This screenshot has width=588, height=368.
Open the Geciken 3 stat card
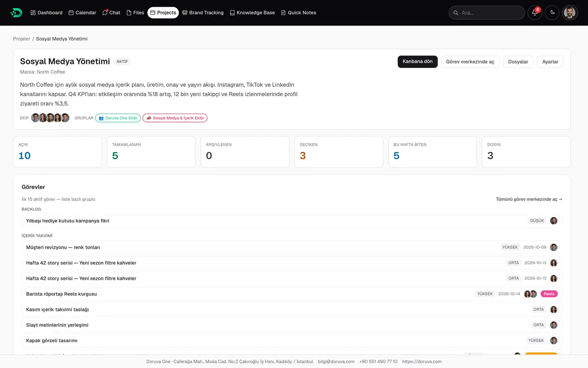339,152
